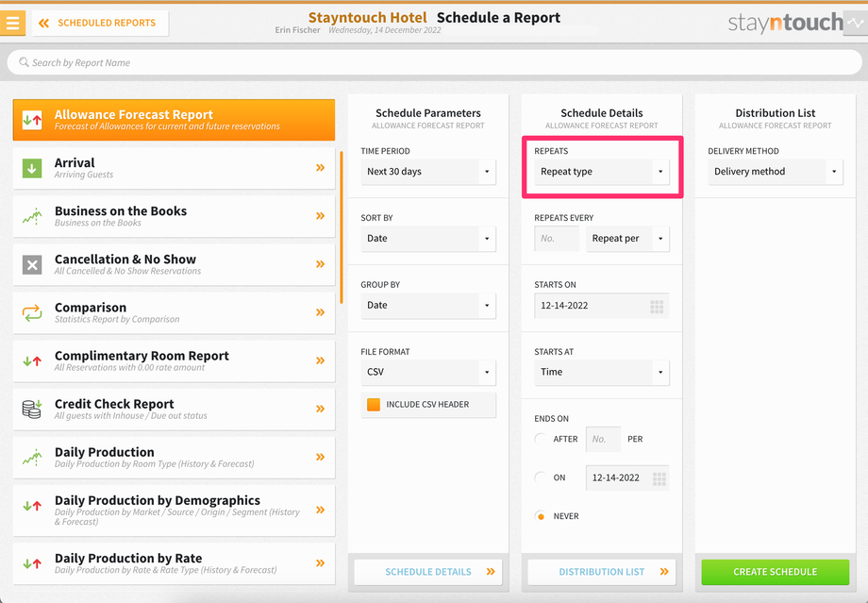Open calendar icon in Ends On date field

(659, 478)
